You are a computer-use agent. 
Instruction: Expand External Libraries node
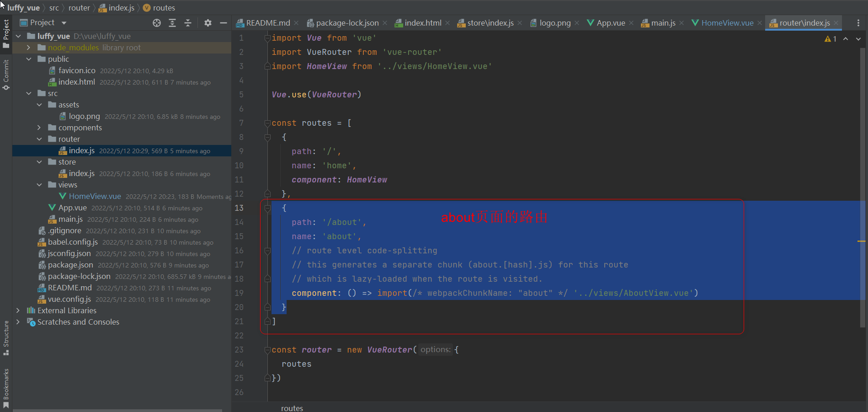pyautogui.click(x=18, y=310)
